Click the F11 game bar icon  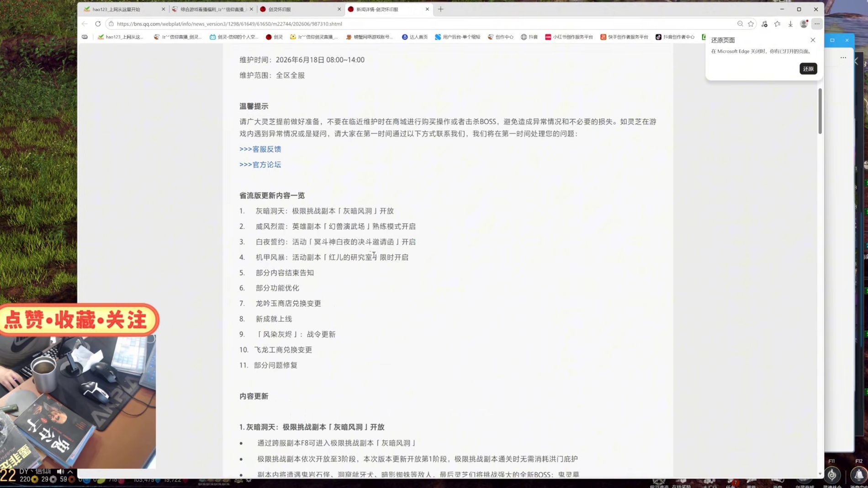pyautogui.click(x=832, y=475)
